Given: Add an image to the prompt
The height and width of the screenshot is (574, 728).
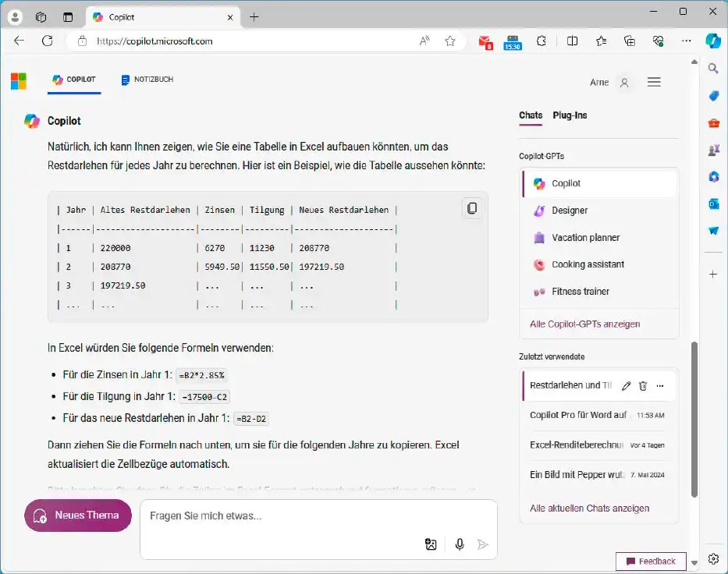Looking at the screenshot, I should click(x=431, y=544).
